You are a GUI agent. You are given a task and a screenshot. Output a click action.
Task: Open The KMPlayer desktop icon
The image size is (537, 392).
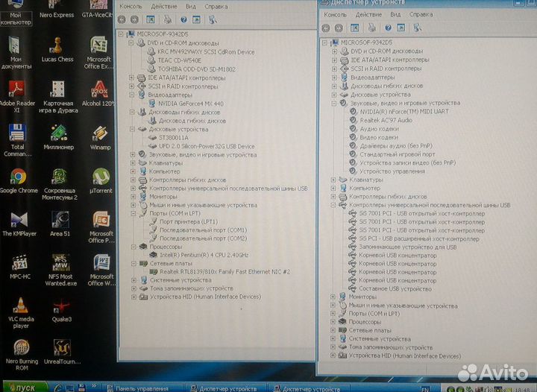(x=19, y=224)
